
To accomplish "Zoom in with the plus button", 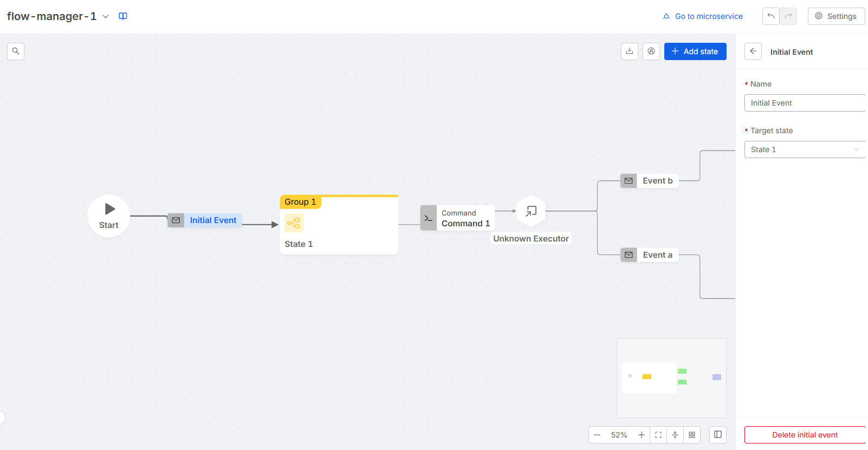I will (x=642, y=435).
